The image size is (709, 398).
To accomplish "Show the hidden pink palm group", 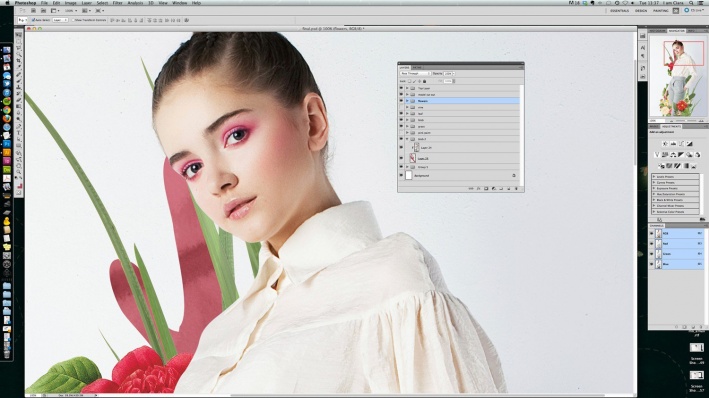I will click(x=401, y=133).
